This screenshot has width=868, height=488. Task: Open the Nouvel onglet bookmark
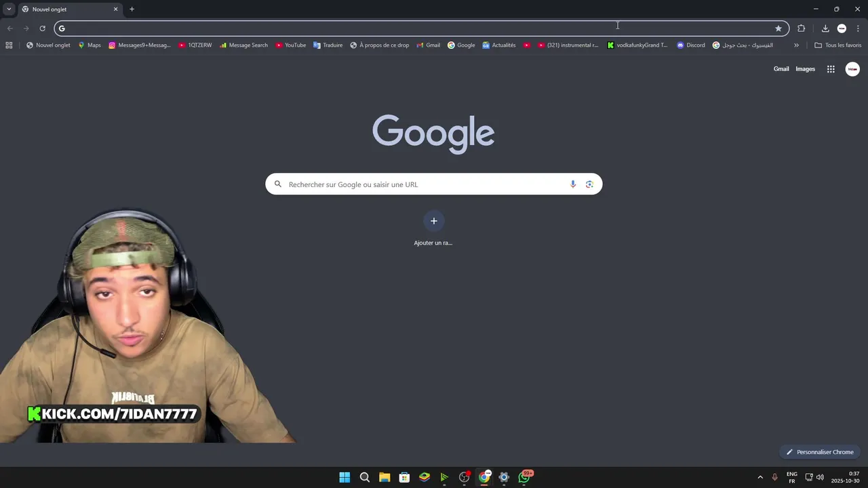48,45
